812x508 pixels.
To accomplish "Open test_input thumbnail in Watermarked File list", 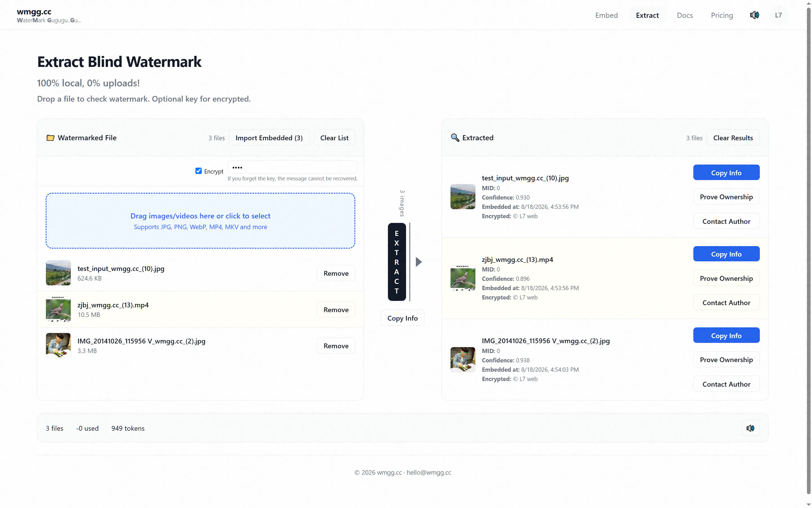I will tap(58, 273).
